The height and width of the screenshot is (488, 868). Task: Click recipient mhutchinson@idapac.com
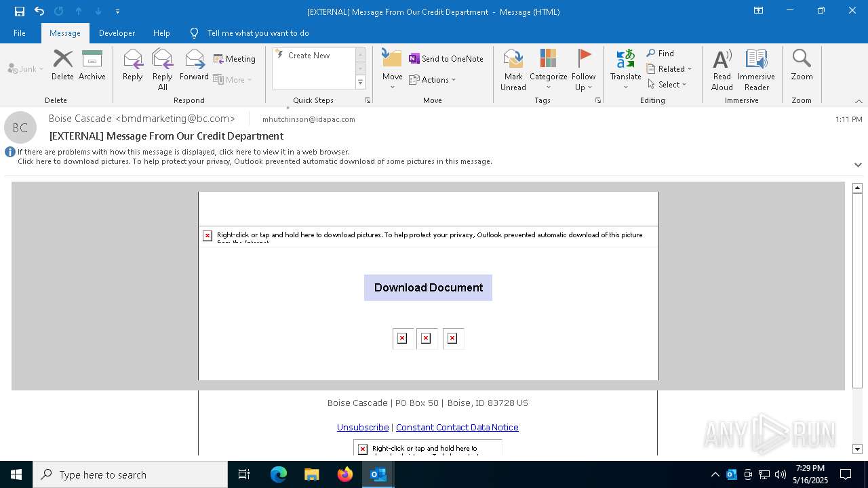(309, 119)
